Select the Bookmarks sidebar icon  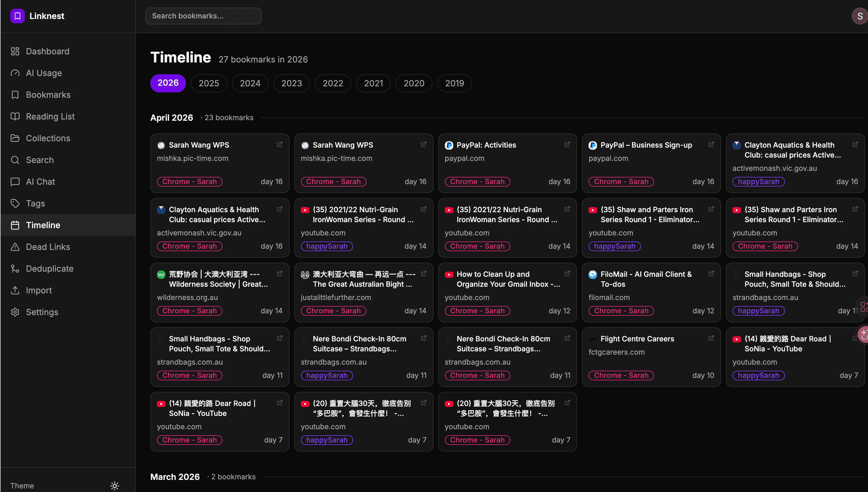(15, 95)
